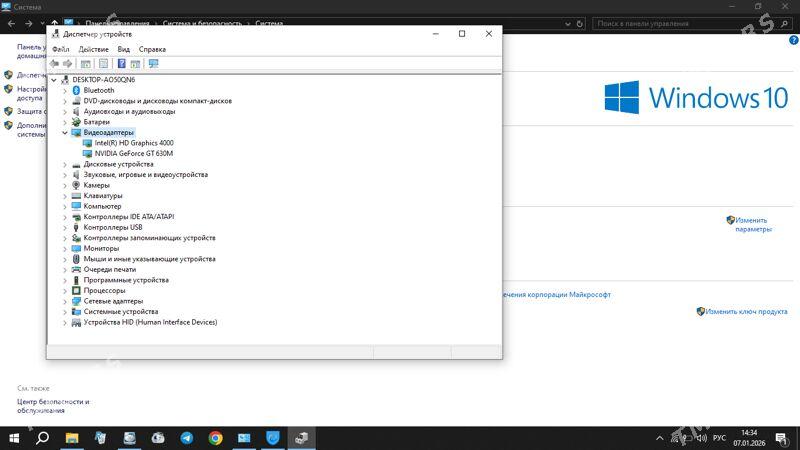This screenshot has height=450, width=800.
Task: Open Telegram from the taskbar
Action: (x=187, y=438)
